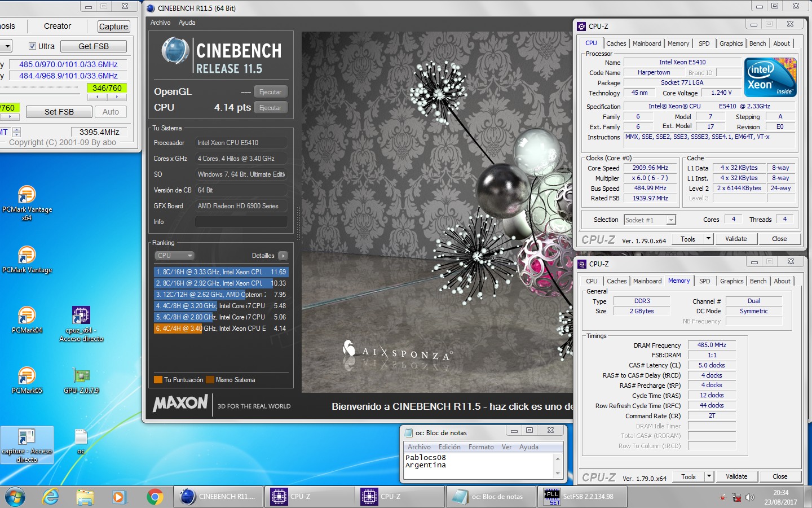Run CPU test with Ejecutar
The height and width of the screenshot is (508, 812).
[271, 108]
